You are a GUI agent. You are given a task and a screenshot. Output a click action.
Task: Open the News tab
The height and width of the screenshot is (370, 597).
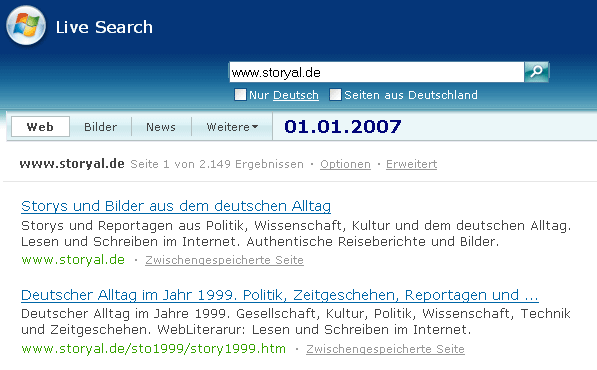click(161, 127)
